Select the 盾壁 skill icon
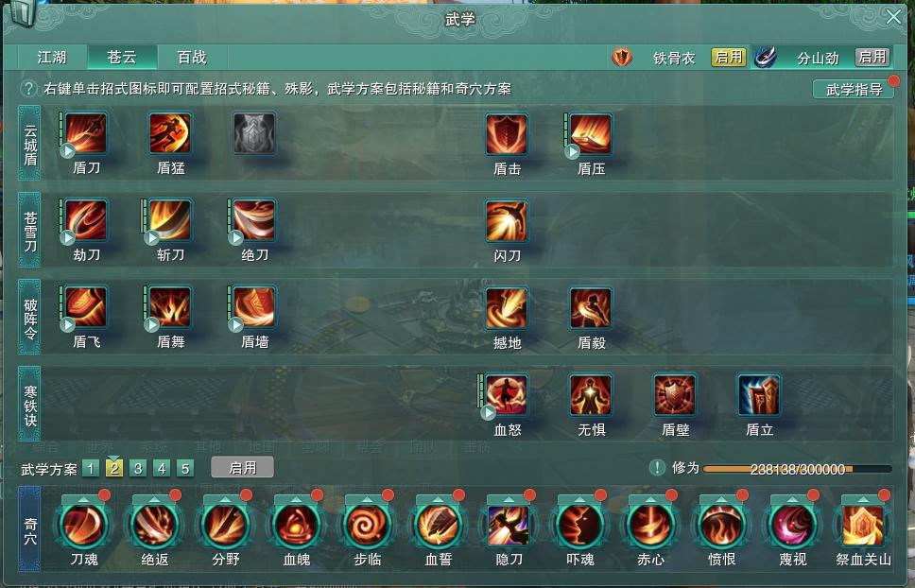The image size is (915, 588). pyautogui.click(x=675, y=395)
